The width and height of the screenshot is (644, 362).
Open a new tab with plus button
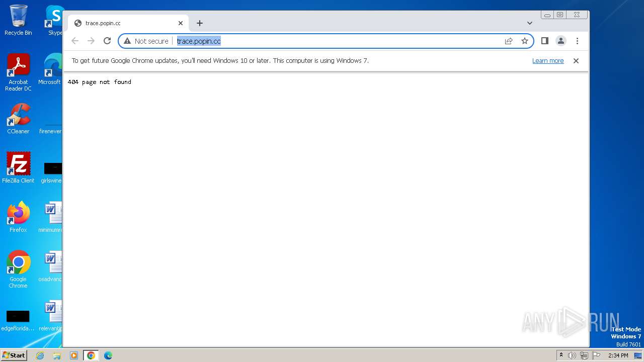pyautogui.click(x=200, y=23)
